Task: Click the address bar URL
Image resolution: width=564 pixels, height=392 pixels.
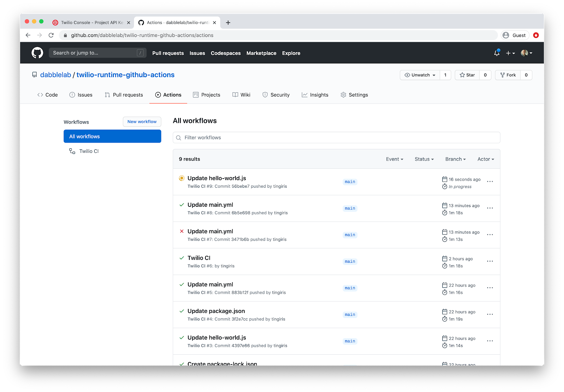Action: 142,35
